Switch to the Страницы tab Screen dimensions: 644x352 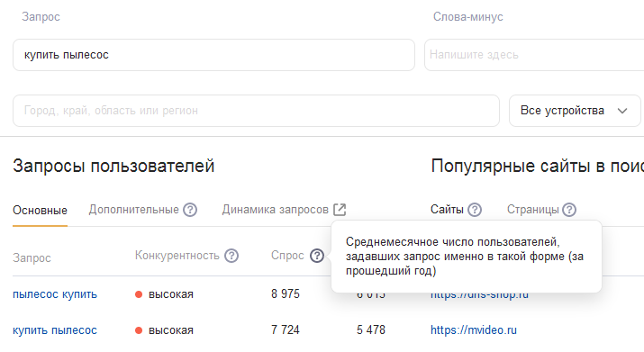coord(532,210)
